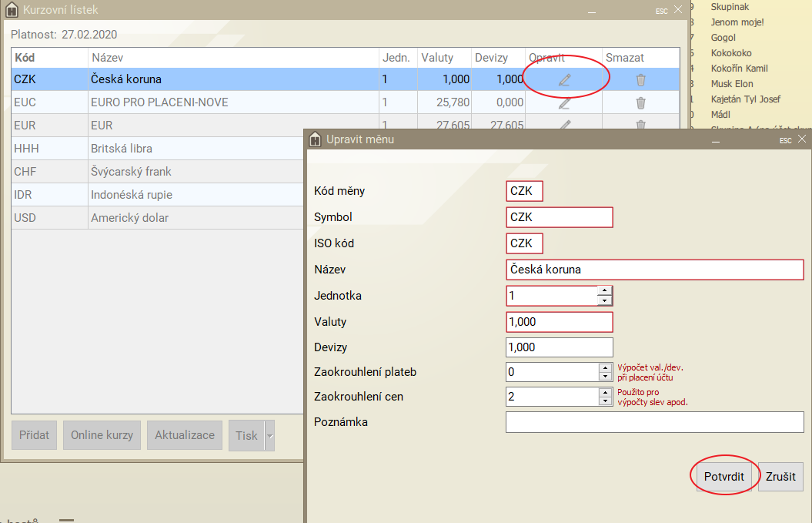The height and width of the screenshot is (523, 812).
Task: Click the edit pencil icon for Česká koruna
Action: click(565, 79)
